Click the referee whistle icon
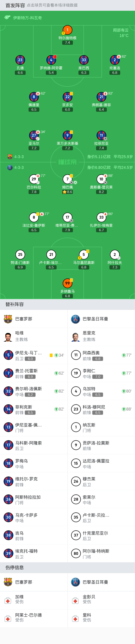Screen dimensions: 135x644 7,17
